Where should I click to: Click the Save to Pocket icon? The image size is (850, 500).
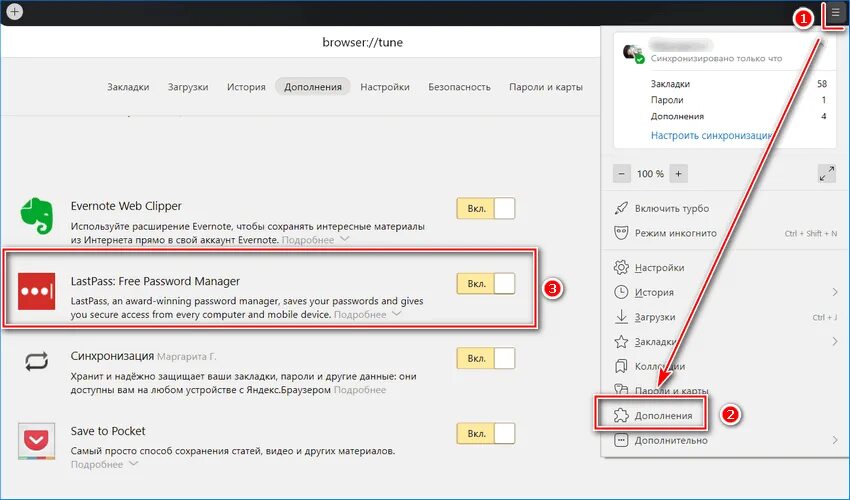[x=36, y=441]
